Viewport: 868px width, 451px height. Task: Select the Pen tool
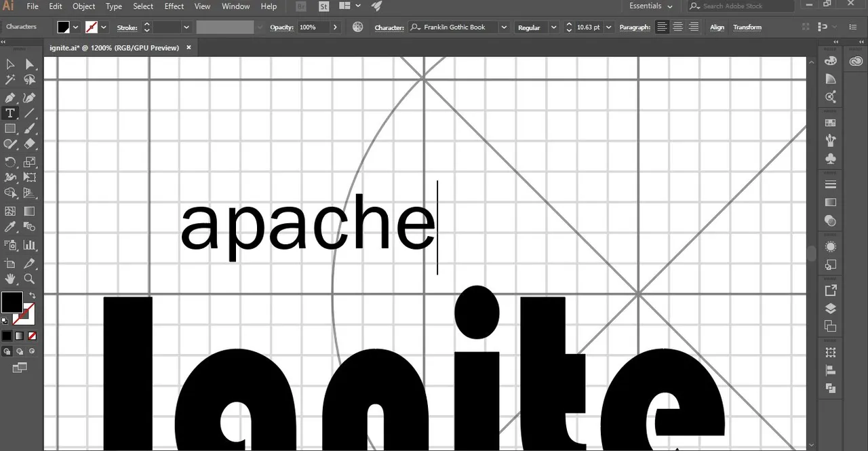click(10, 98)
